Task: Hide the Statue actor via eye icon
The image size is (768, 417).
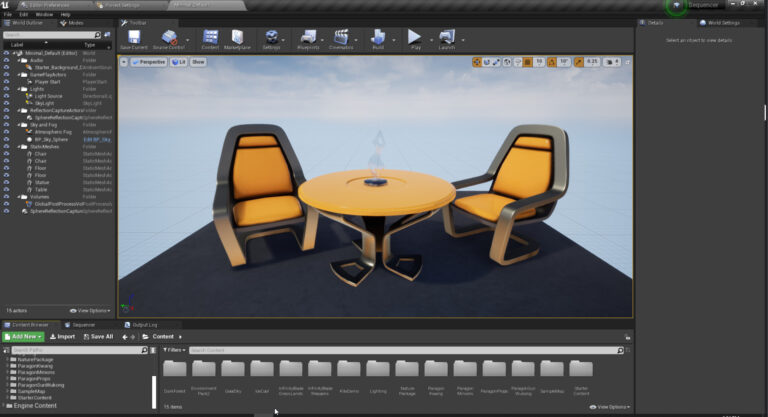Action: click(x=6, y=182)
